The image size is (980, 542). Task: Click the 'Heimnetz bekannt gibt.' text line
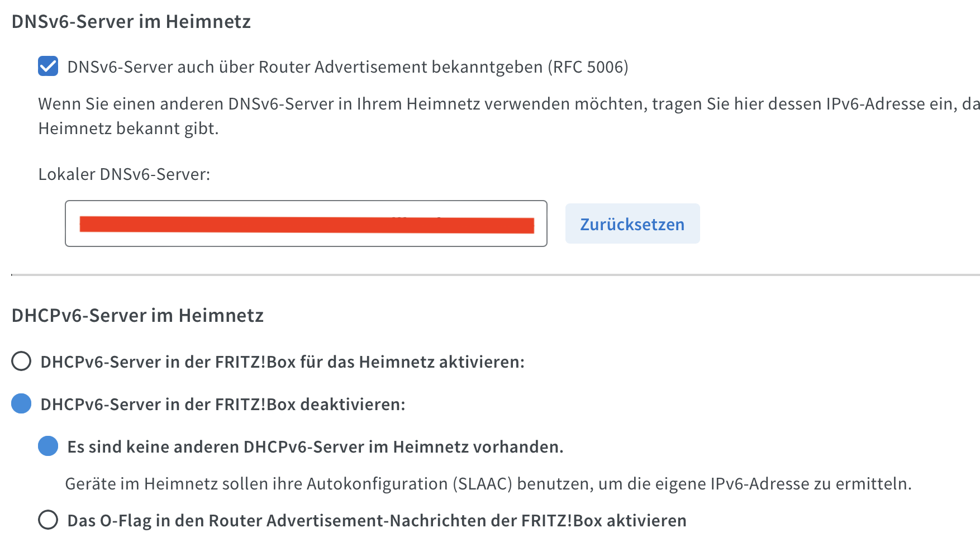point(129,129)
